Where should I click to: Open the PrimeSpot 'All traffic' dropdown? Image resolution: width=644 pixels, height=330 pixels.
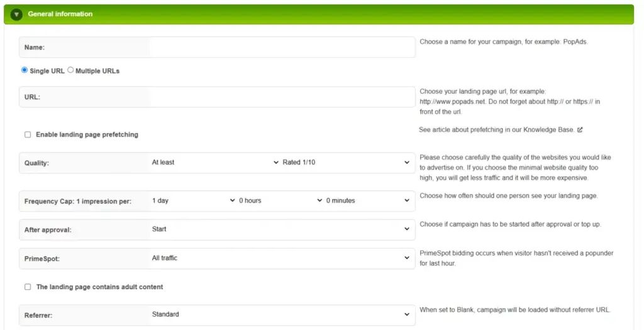click(x=280, y=258)
